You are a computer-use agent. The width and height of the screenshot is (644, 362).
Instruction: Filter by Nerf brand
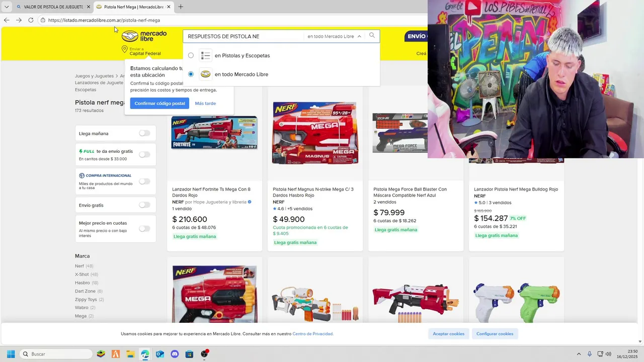pos(84,266)
